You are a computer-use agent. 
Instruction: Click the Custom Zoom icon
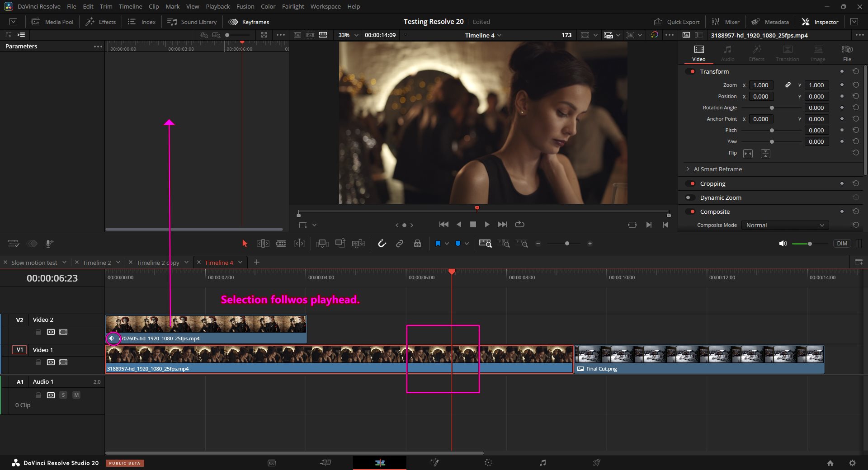(x=522, y=244)
